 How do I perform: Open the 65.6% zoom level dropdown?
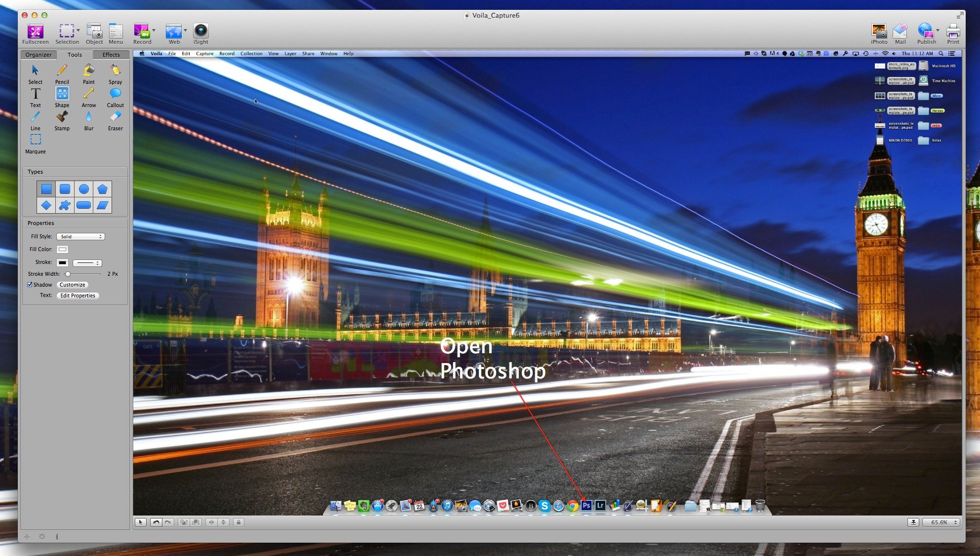(x=941, y=522)
